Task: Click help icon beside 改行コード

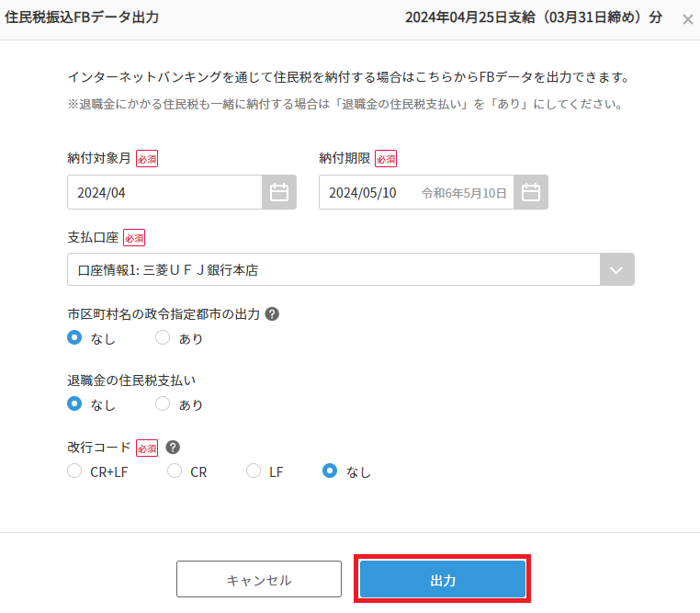Action: coord(173,447)
